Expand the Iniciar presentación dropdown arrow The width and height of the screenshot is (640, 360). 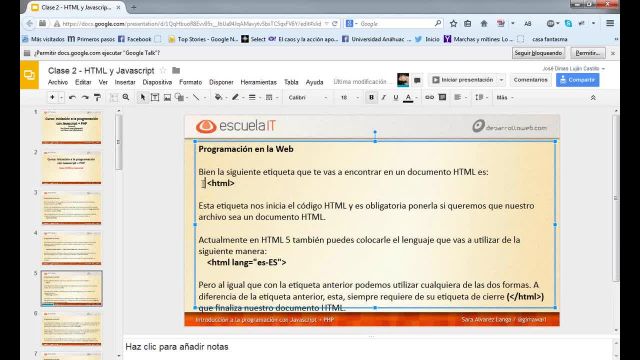502,80
